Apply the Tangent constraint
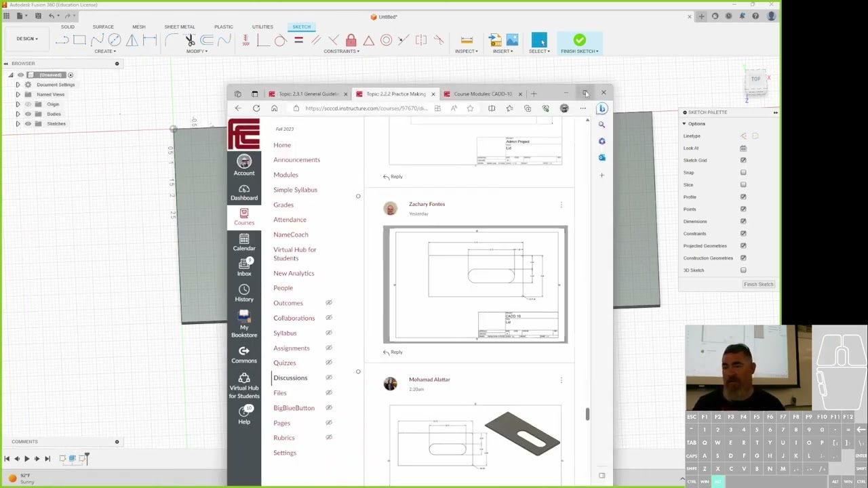 [280, 41]
